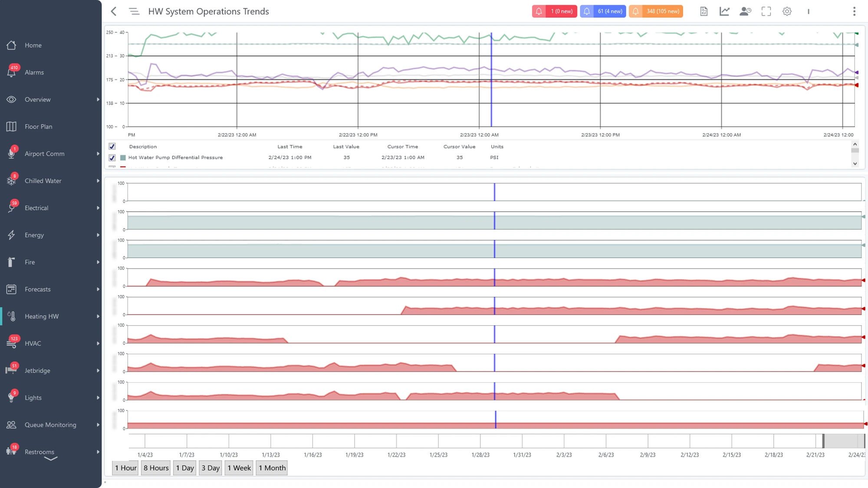Open the Alarms page in sidebar
The height and width of the screenshot is (488, 868).
point(34,72)
